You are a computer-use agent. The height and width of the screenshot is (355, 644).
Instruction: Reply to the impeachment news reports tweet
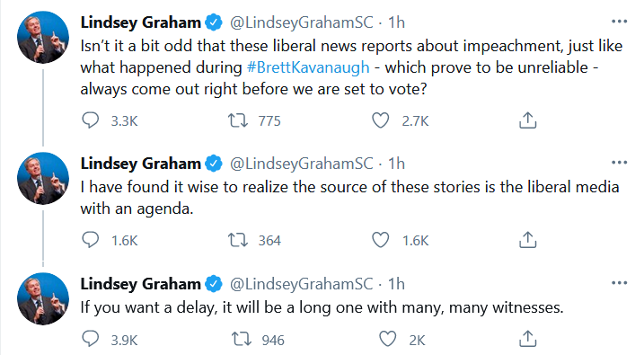pos(91,120)
